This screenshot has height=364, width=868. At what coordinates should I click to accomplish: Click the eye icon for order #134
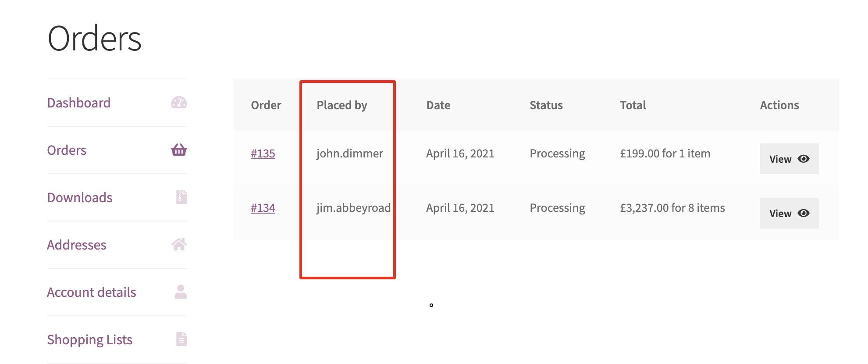[x=804, y=213]
